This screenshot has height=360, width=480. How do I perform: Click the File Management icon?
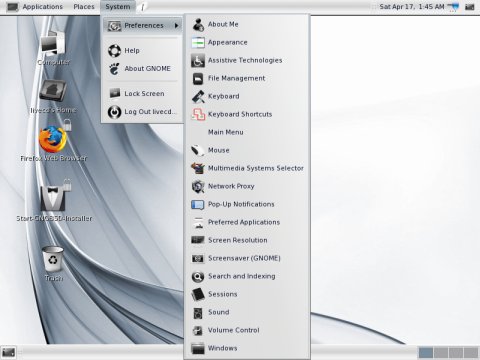(198, 78)
